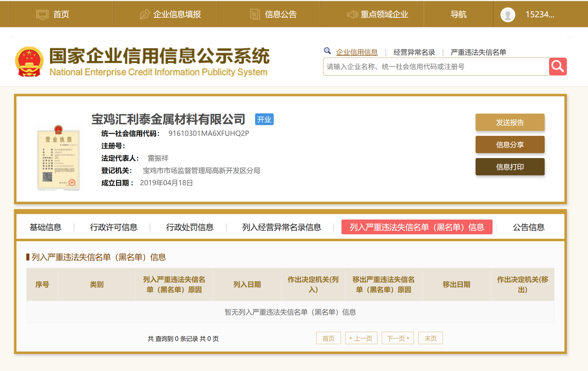Click the homepage monitor icon
588x371 pixels.
(x=42, y=15)
